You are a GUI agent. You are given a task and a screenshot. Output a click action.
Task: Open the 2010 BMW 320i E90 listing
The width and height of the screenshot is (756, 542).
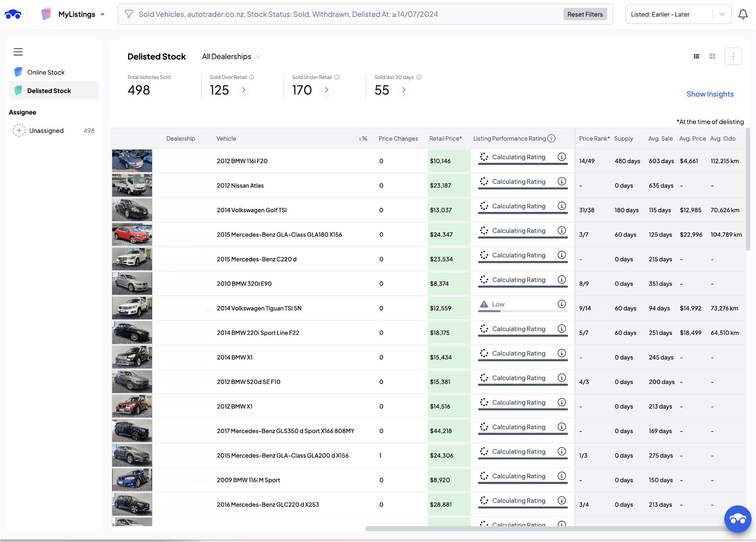pos(244,284)
